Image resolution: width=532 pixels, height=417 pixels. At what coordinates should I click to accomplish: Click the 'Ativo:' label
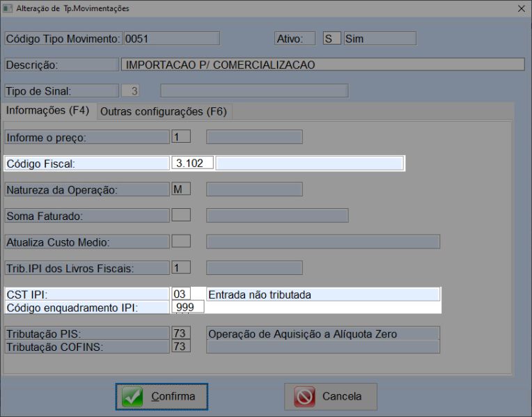295,38
